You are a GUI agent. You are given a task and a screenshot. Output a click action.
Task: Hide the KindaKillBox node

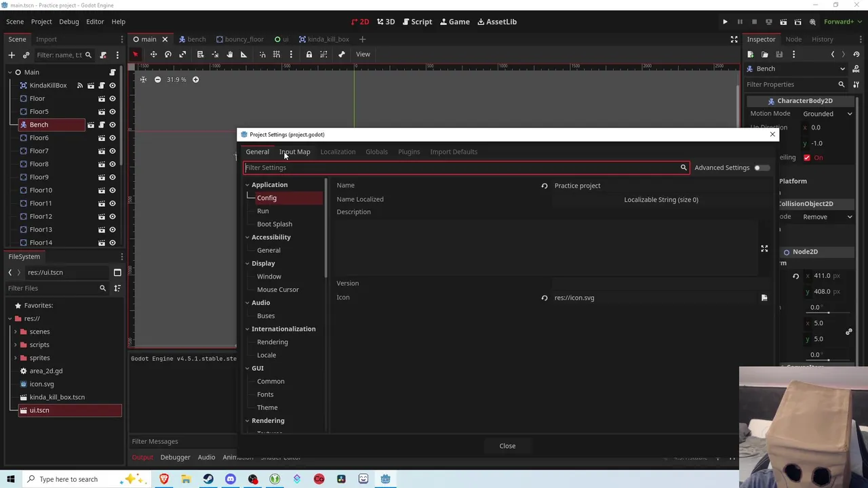coord(113,85)
